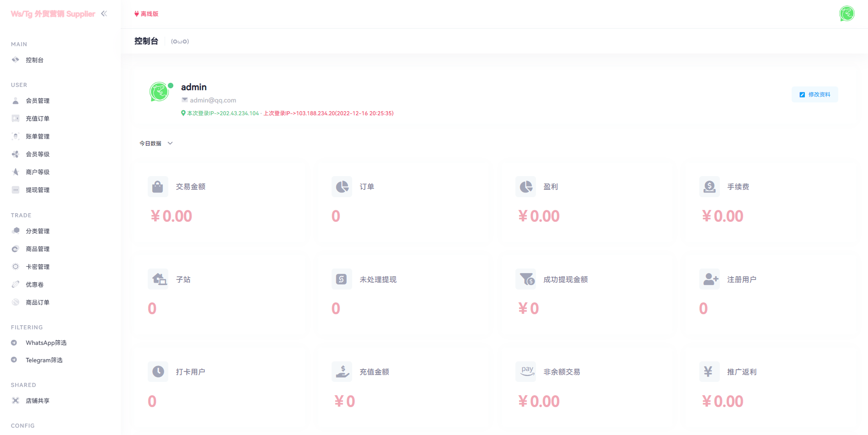Click the clock icon beside 打卡用户
The image size is (868, 435).
tap(158, 371)
